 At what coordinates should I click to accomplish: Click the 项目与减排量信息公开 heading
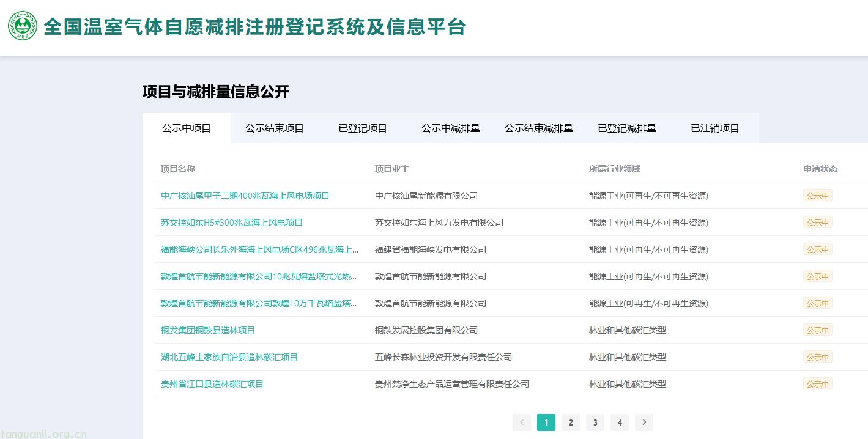[x=216, y=92]
